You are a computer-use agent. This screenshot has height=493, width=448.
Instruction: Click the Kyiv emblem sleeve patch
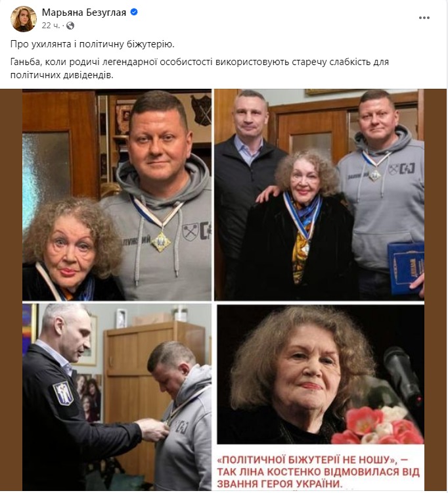(x=64, y=393)
